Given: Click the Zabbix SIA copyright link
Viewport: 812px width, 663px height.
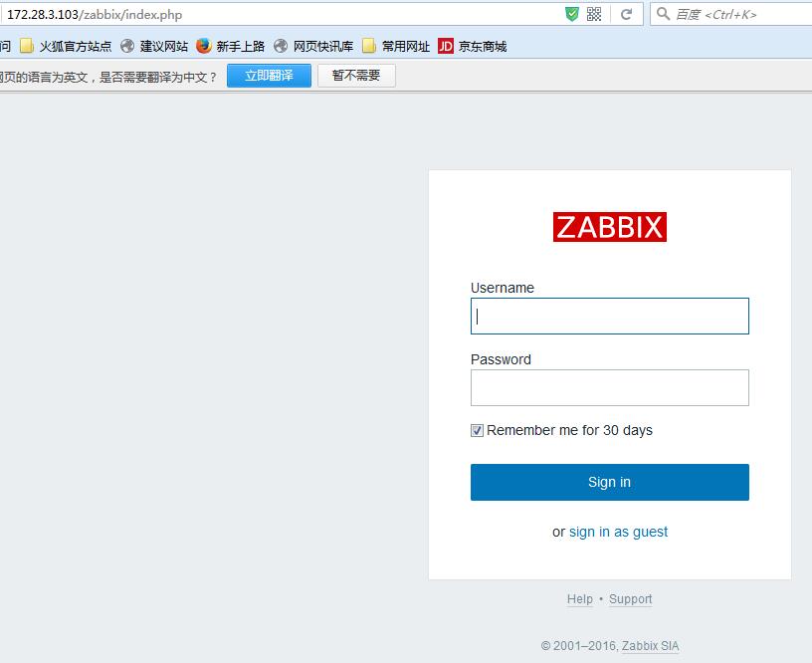Looking at the screenshot, I should (650, 646).
